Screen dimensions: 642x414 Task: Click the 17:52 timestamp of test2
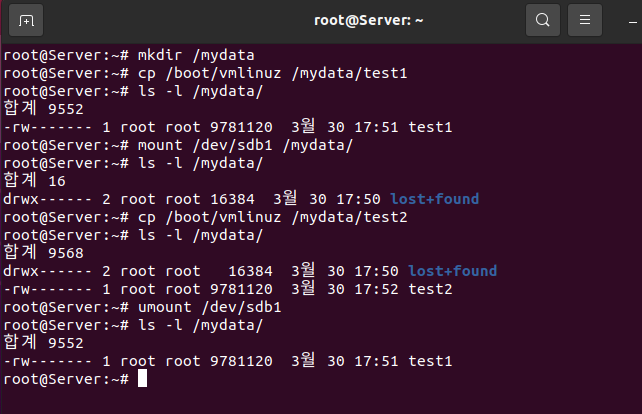376,290
